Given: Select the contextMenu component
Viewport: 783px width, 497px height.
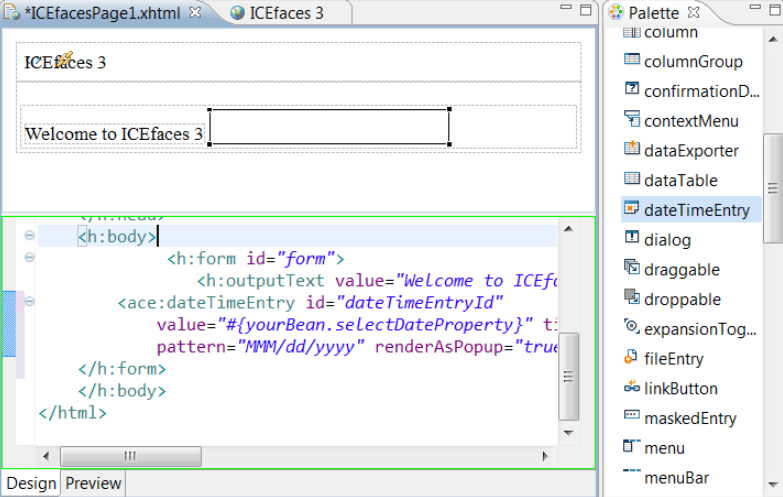Looking at the screenshot, I should pos(690,121).
